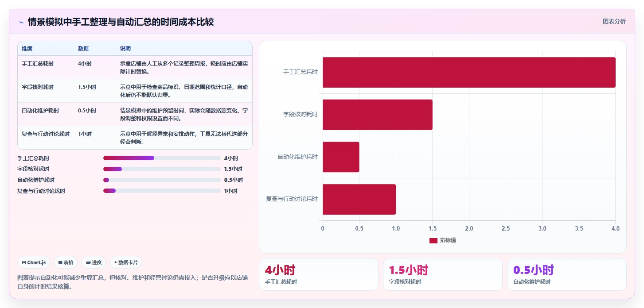
Task: Select the 进度 tag chip
Action: click(x=94, y=262)
